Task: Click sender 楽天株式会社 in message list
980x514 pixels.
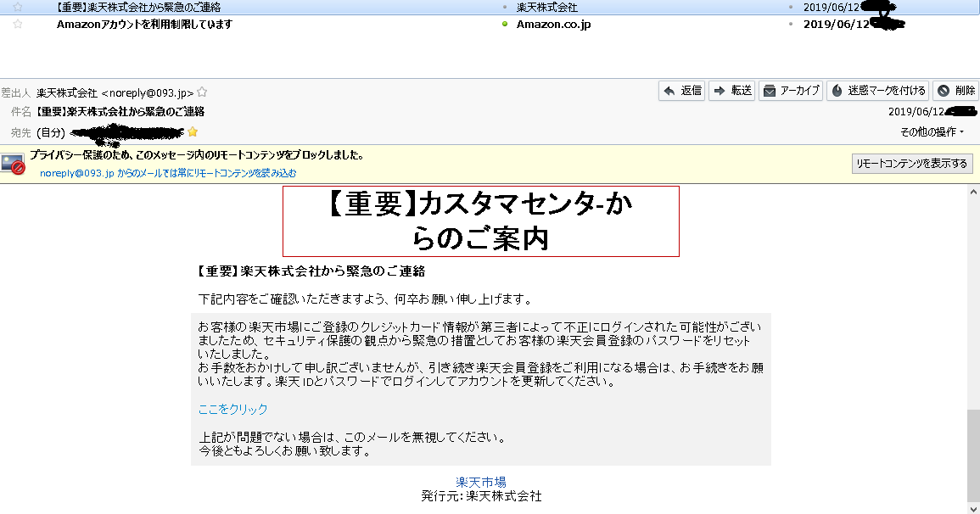Action: tap(547, 8)
